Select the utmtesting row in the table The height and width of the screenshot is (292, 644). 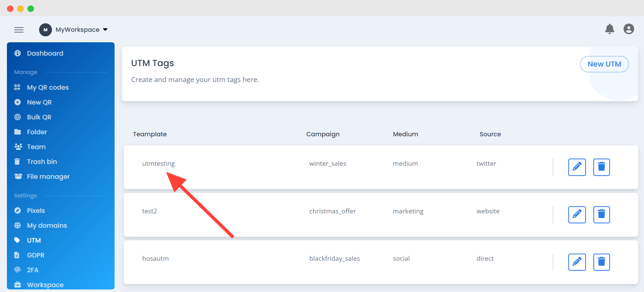click(x=159, y=163)
